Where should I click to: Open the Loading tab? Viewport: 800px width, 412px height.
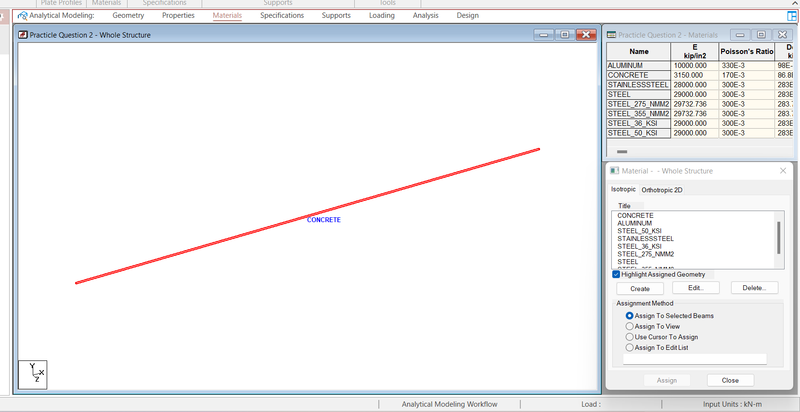[x=382, y=15]
